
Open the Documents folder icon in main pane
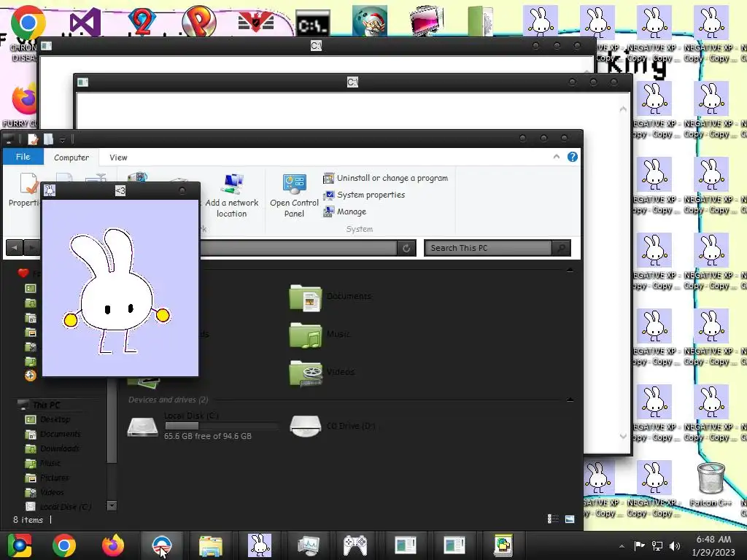(x=306, y=297)
